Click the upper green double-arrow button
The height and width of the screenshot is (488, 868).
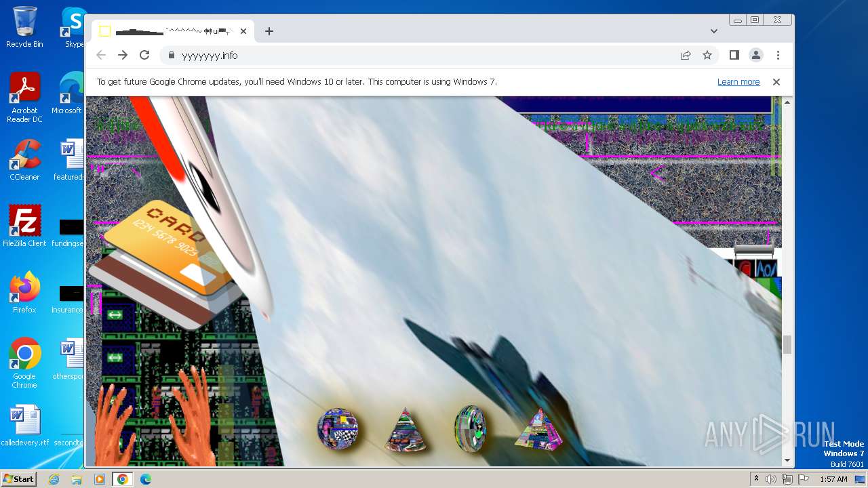pos(115,314)
